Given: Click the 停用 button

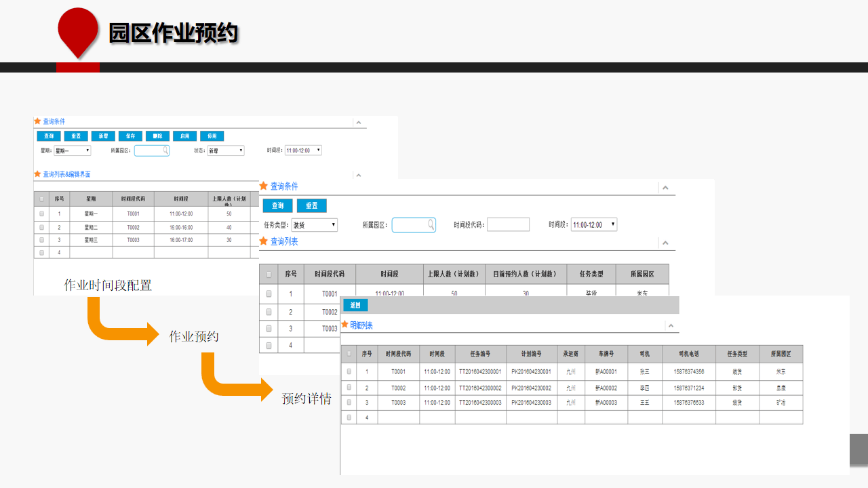Looking at the screenshot, I should click(x=212, y=136).
